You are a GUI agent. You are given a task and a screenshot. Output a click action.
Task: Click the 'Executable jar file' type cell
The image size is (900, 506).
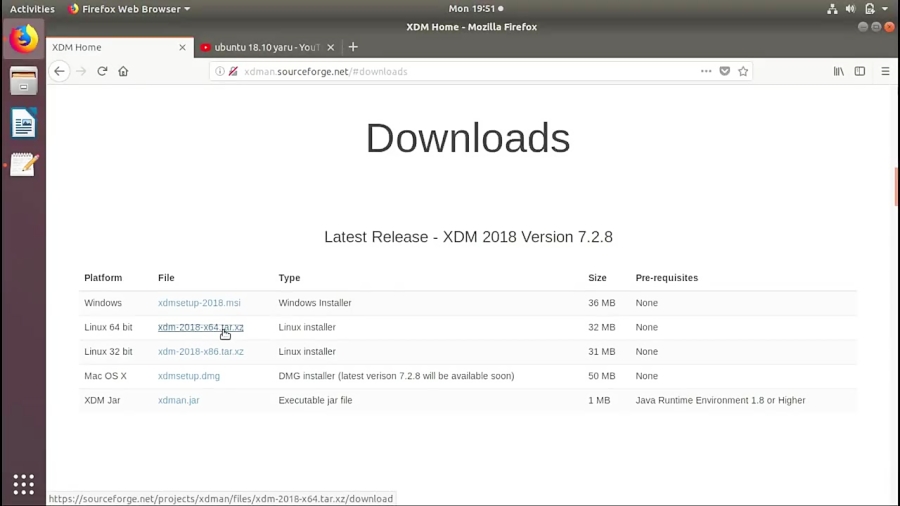point(315,400)
